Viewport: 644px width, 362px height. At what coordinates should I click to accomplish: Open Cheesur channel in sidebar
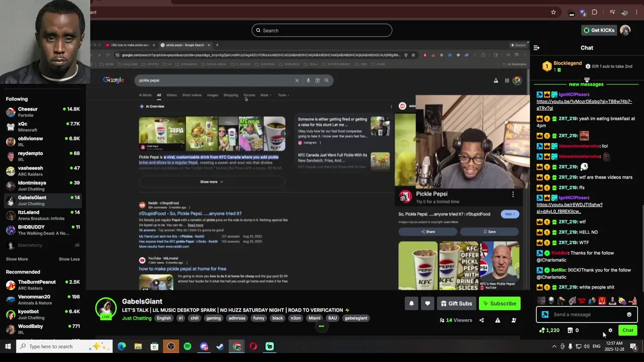[x=43, y=112]
